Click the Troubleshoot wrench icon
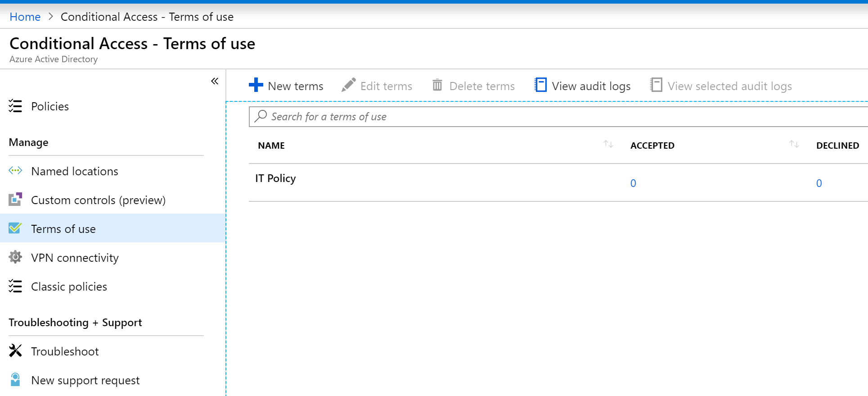Image resolution: width=868 pixels, height=396 pixels. coord(15,350)
